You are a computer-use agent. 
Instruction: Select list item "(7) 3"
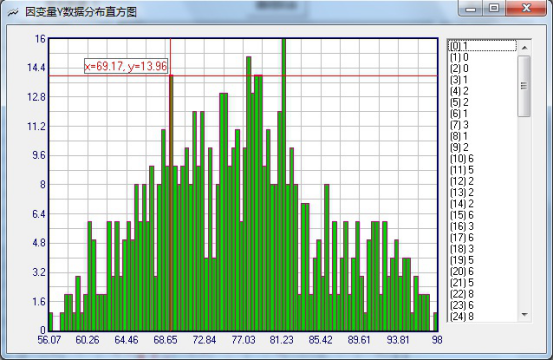click(482, 125)
